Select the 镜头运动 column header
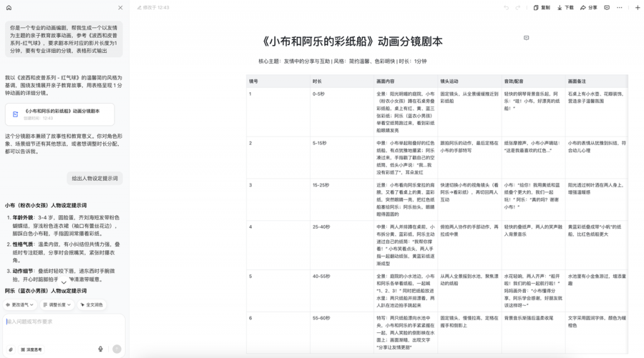The width and height of the screenshot is (644, 358). 469,81
